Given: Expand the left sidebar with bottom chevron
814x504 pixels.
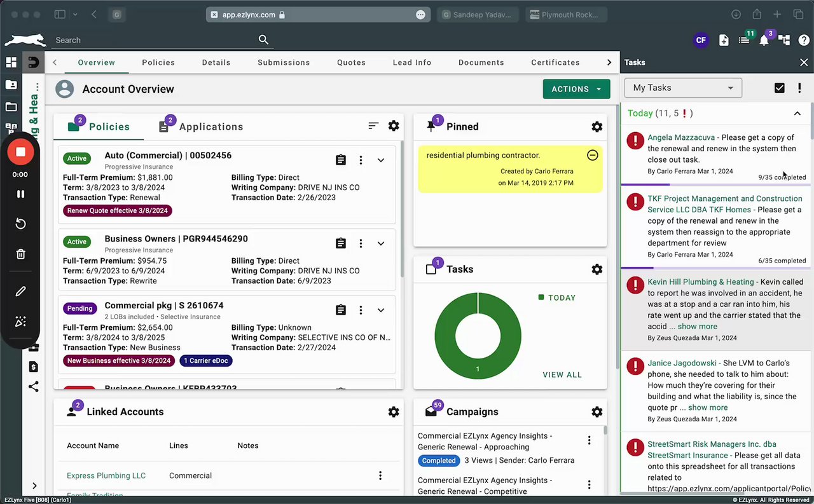Looking at the screenshot, I should pos(34,486).
